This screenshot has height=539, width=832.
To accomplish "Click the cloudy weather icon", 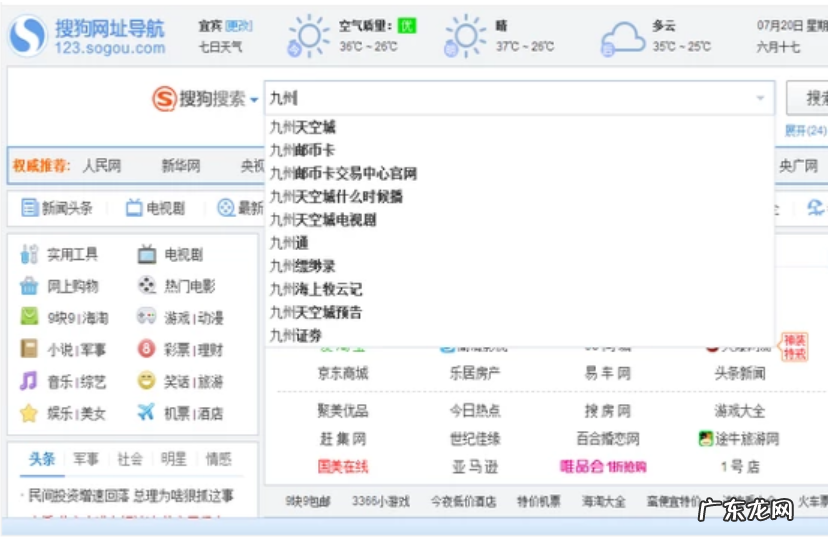I will 621,39.
